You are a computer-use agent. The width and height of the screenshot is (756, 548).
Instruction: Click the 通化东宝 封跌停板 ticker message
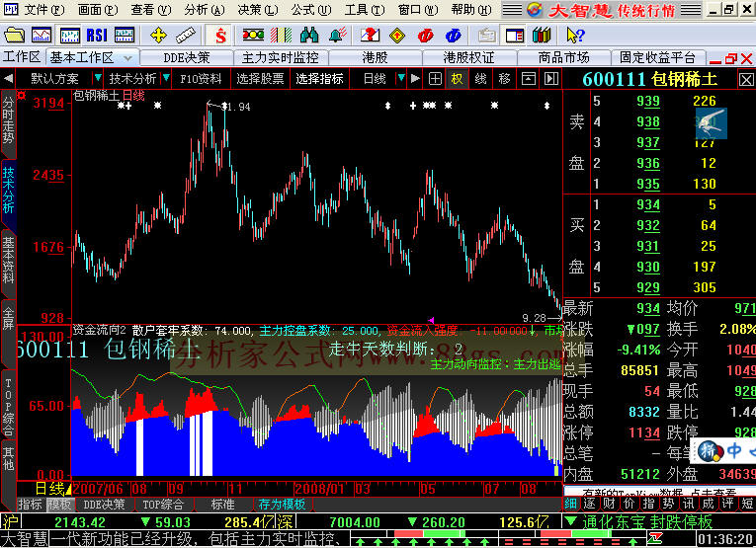point(647,522)
